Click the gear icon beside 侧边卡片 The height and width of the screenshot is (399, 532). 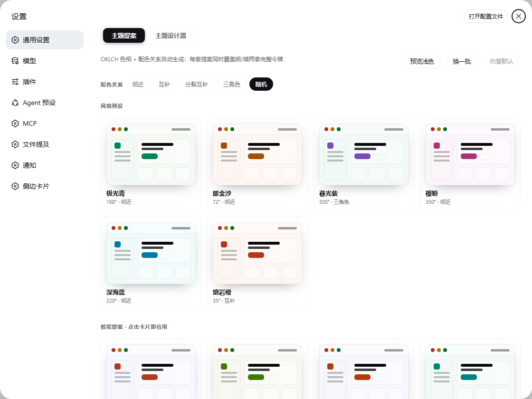tap(15, 186)
